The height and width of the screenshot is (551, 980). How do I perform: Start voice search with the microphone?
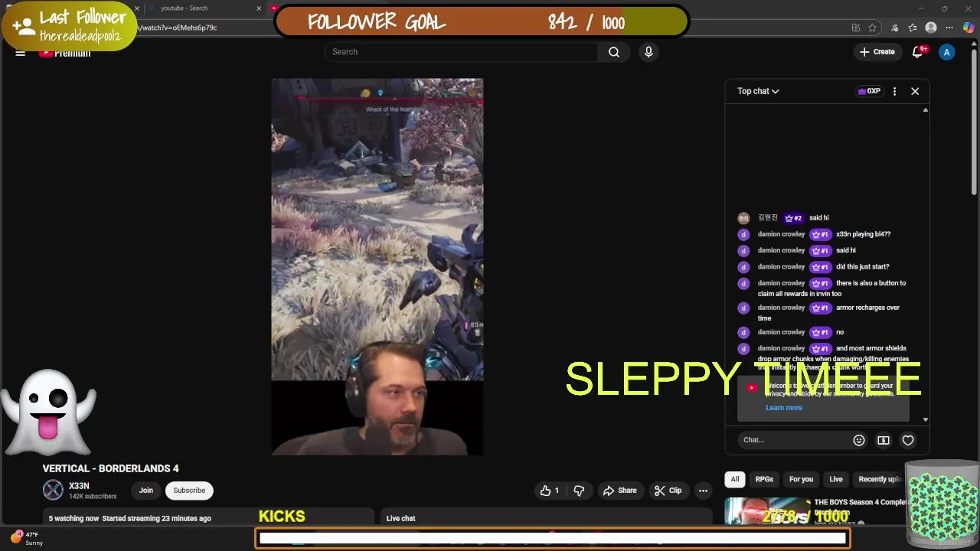648,52
